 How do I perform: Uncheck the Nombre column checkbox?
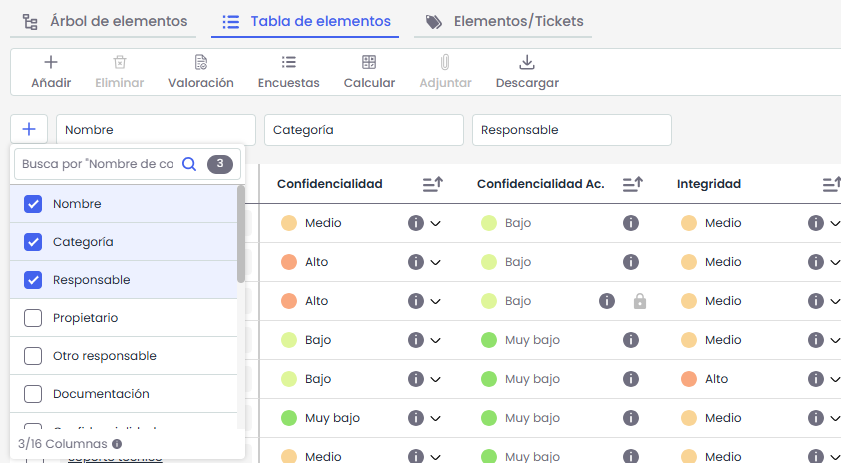33,204
